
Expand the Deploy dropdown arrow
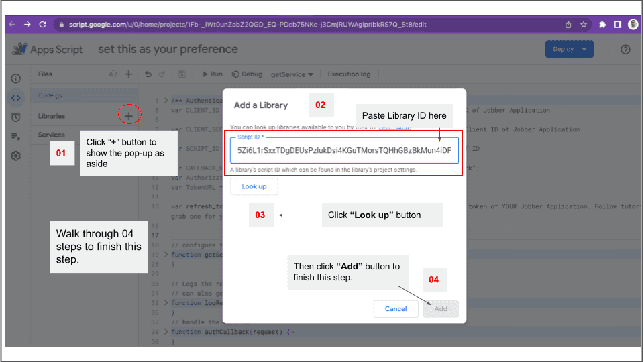584,50
